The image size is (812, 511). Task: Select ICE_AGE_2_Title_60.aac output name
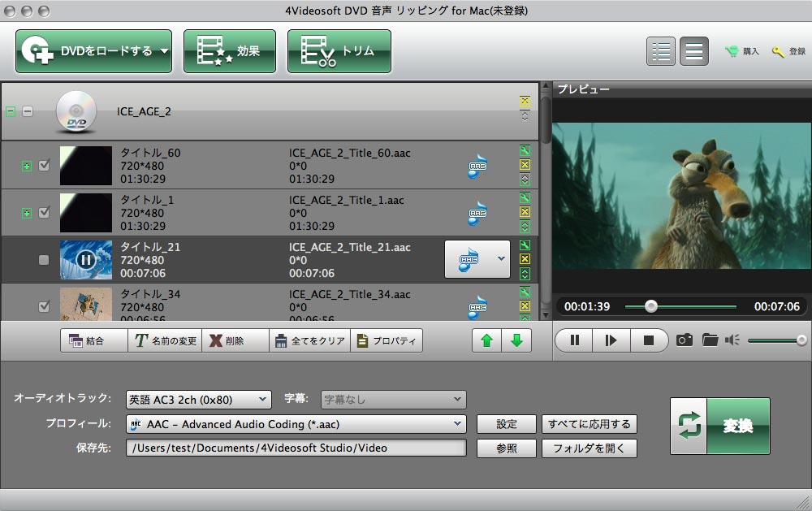tap(349, 153)
